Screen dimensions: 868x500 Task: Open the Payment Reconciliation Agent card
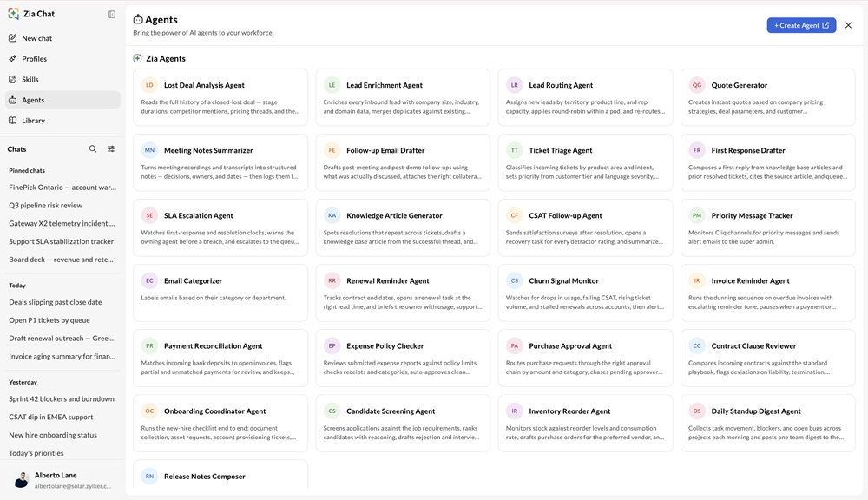pos(220,358)
